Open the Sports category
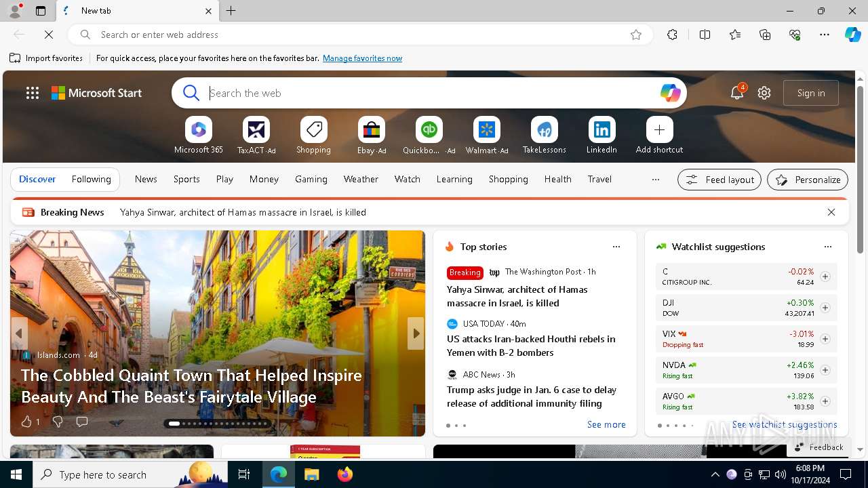868x488 pixels. pos(186,180)
